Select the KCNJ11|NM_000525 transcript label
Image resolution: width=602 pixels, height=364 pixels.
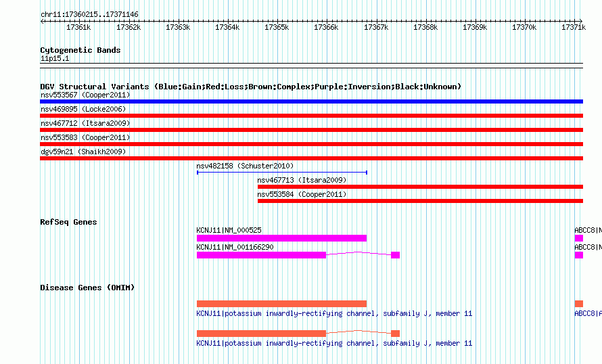(x=229, y=231)
